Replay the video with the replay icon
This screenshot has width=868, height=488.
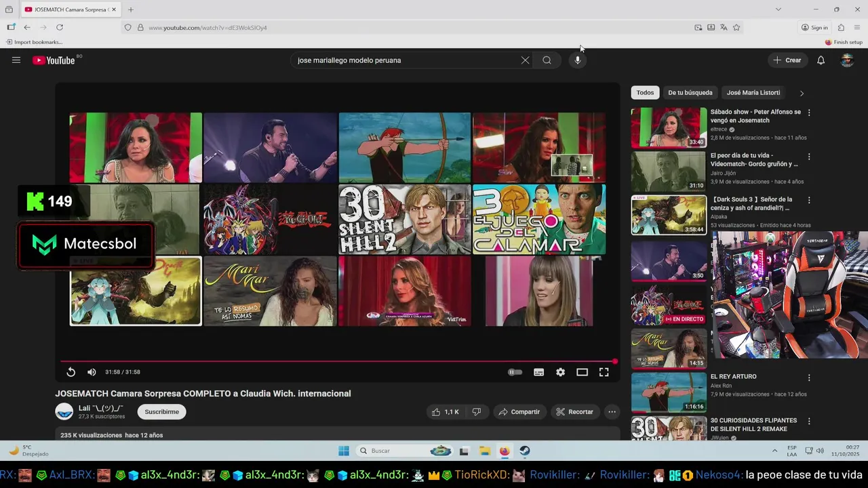click(x=71, y=372)
